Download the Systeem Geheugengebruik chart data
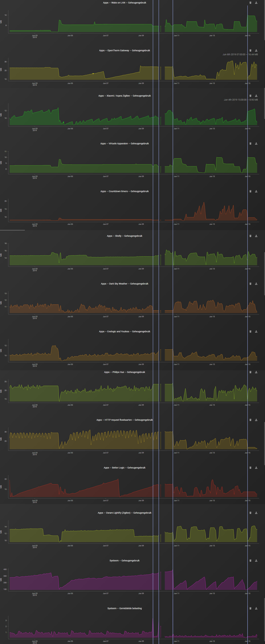265x644 pixels. (256, 561)
